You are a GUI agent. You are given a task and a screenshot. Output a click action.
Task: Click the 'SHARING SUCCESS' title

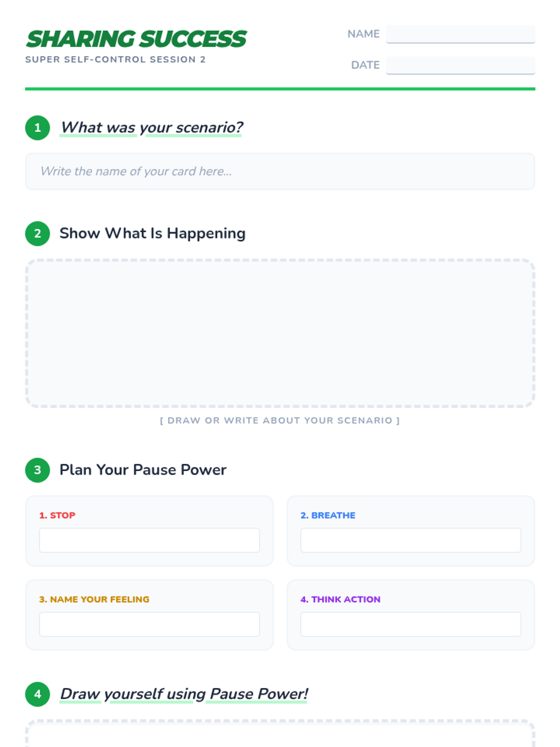pos(136,39)
